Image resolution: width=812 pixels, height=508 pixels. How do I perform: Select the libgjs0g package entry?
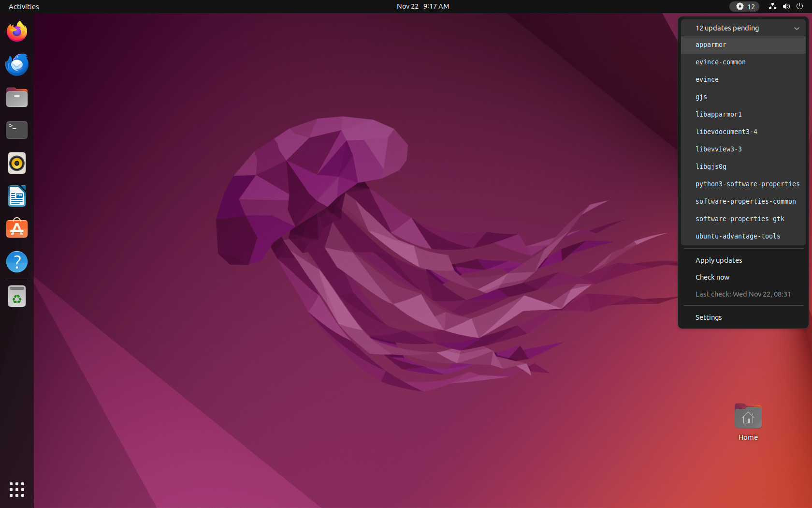coord(743,166)
